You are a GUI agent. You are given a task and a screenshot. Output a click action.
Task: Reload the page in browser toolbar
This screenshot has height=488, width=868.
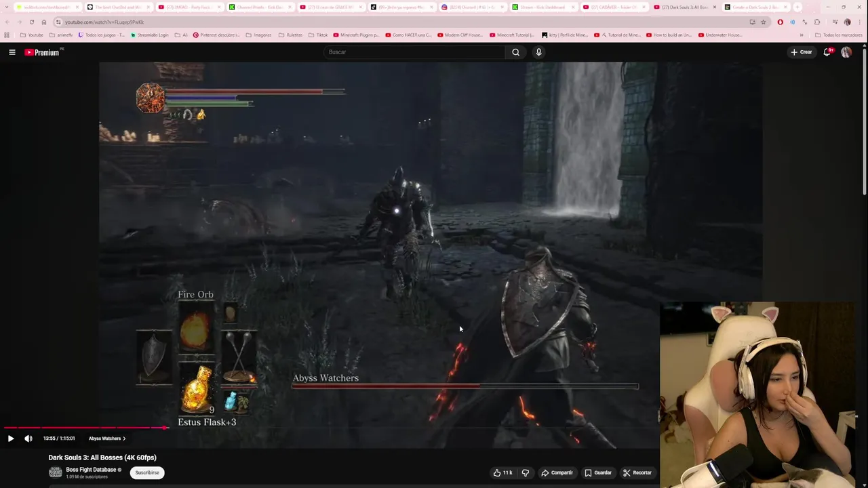(x=31, y=22)
